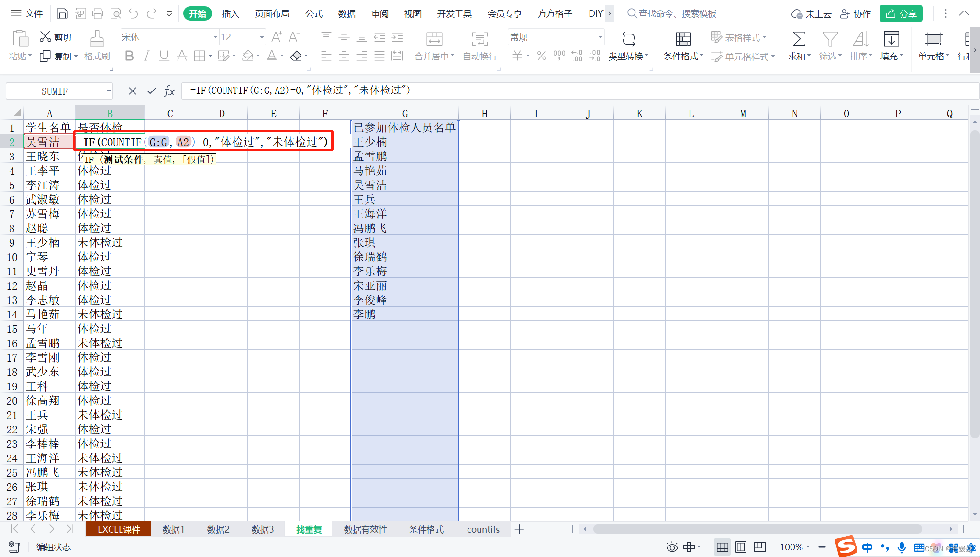Click the Collaborate (协作) button
Viewport: 980px width, 557px height.
pyautogui.click(x=856, y=14)
